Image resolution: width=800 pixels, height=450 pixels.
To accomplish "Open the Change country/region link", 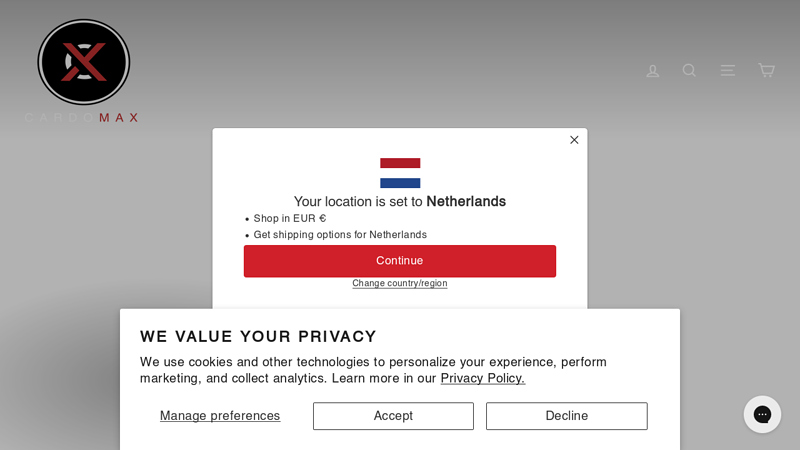I will 400,283.
